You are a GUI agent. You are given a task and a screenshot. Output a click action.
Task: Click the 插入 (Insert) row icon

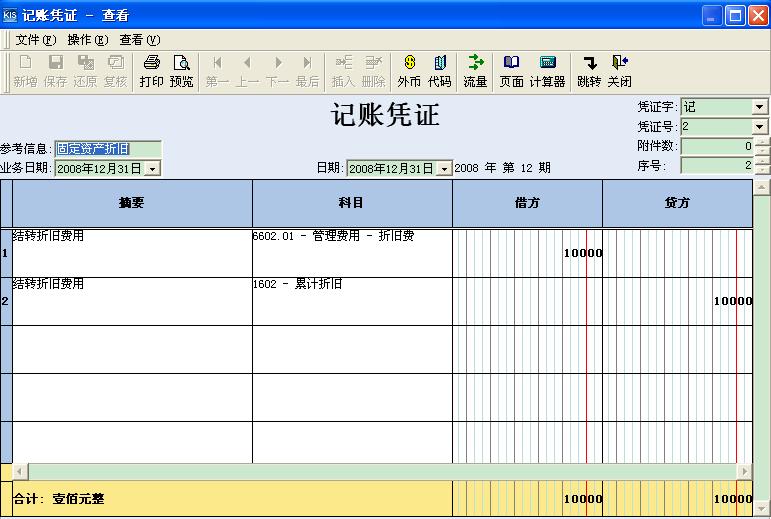(343, 72)
